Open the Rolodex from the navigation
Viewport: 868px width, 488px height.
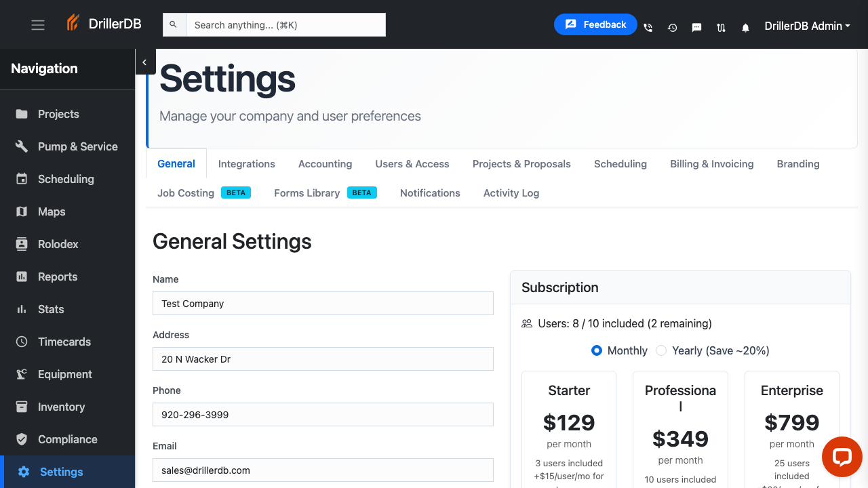tap(57, 244)
